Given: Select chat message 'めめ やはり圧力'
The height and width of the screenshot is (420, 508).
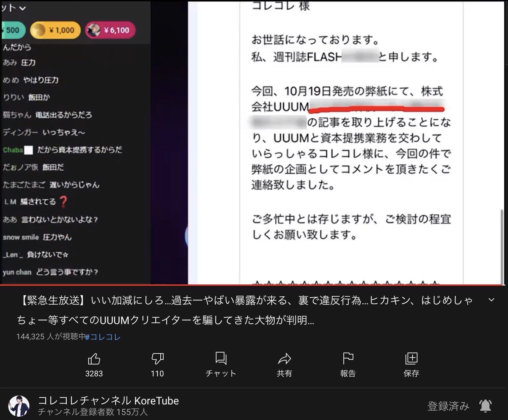Looking at the screenshot, I should click(x=30, y=80).
